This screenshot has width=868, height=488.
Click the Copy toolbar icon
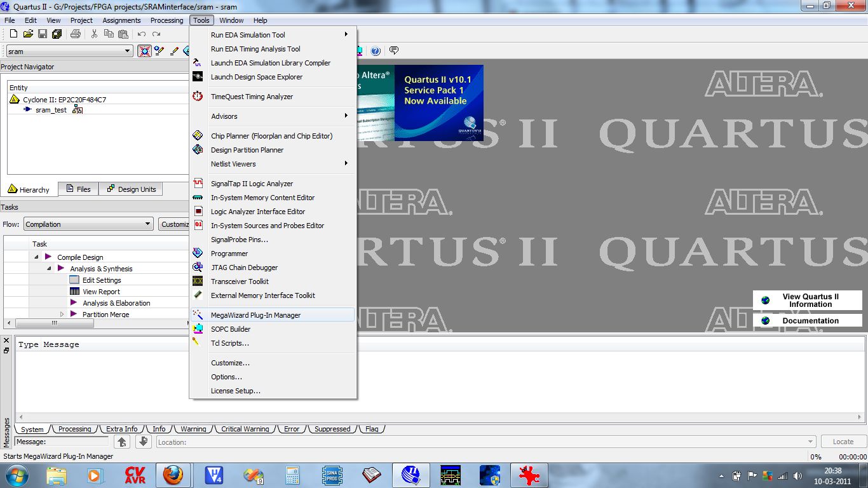[109, 34]
